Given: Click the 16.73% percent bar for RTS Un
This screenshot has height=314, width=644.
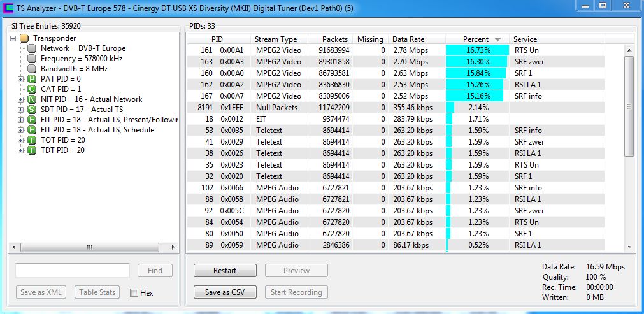Looking at the screenshot, I should point(477,50).
